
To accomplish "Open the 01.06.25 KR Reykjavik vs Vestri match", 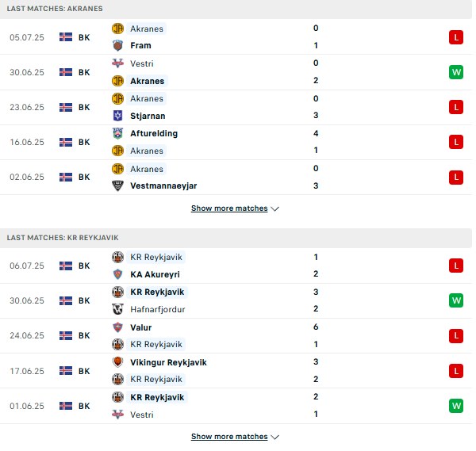I will point(236,406).
